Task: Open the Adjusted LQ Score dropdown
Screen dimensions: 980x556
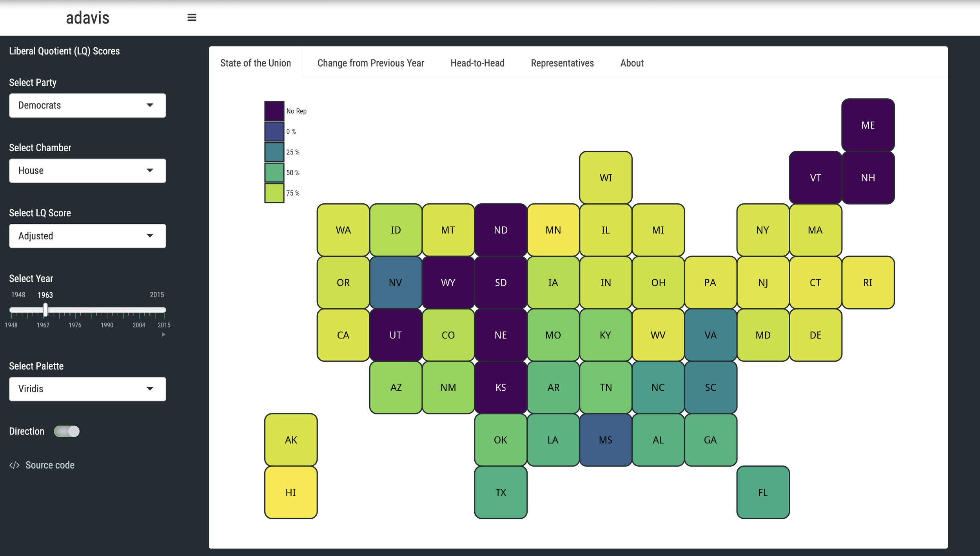Action: click(x=87, y=235)
